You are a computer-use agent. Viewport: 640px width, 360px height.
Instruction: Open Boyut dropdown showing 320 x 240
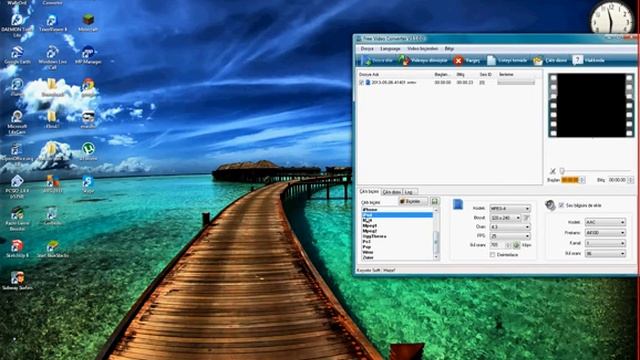[505, 218]
